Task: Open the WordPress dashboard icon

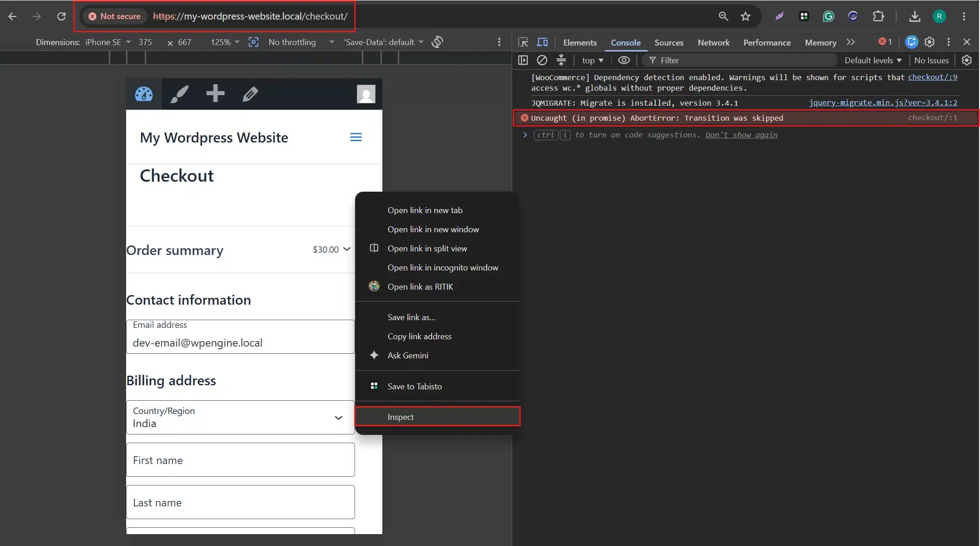Action: tap(144, 94)
